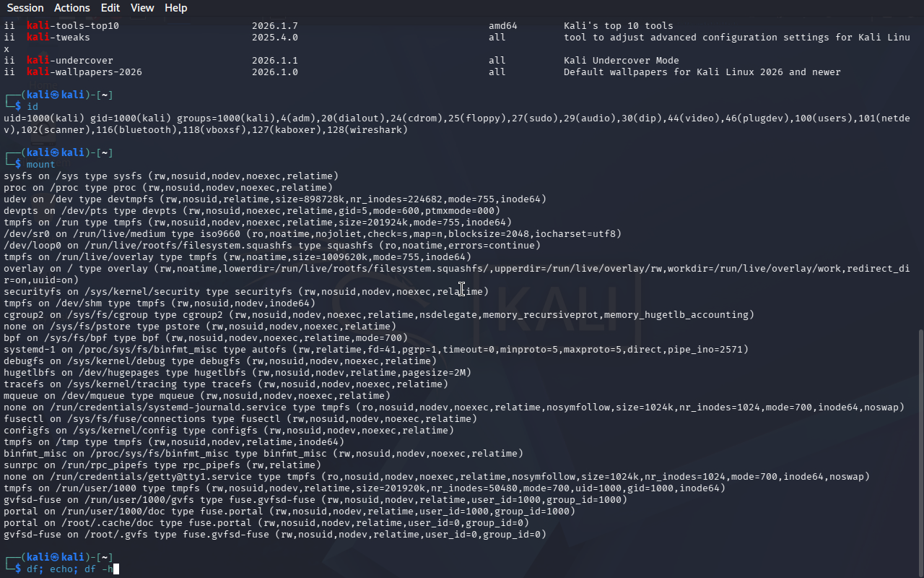Click the 'df; echo; df -h' command input line
The height and width of the screenshot is (578, 924).
tap(70, 569)
